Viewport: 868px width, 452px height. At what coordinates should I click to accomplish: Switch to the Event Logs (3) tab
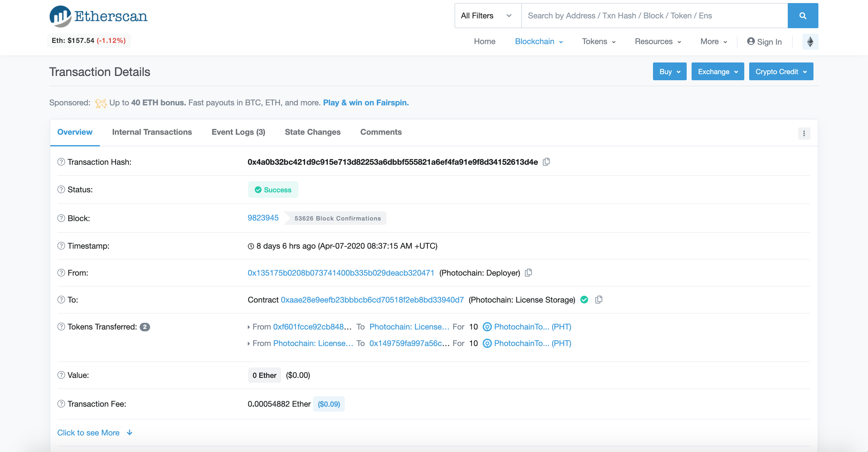pos(238,132)
